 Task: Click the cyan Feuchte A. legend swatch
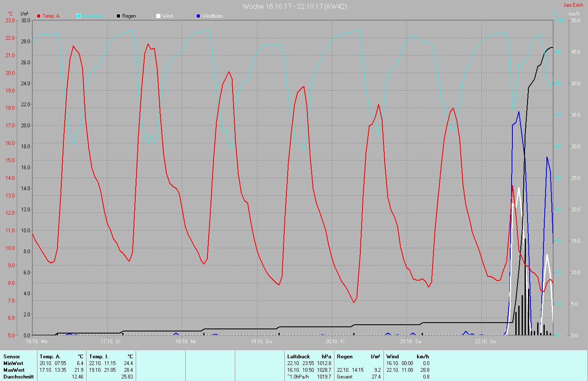(79, 16)
